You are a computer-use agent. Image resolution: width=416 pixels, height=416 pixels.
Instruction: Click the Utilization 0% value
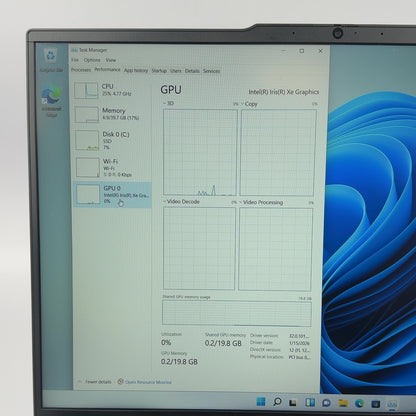pyautogui.click(x=166, y=342)
